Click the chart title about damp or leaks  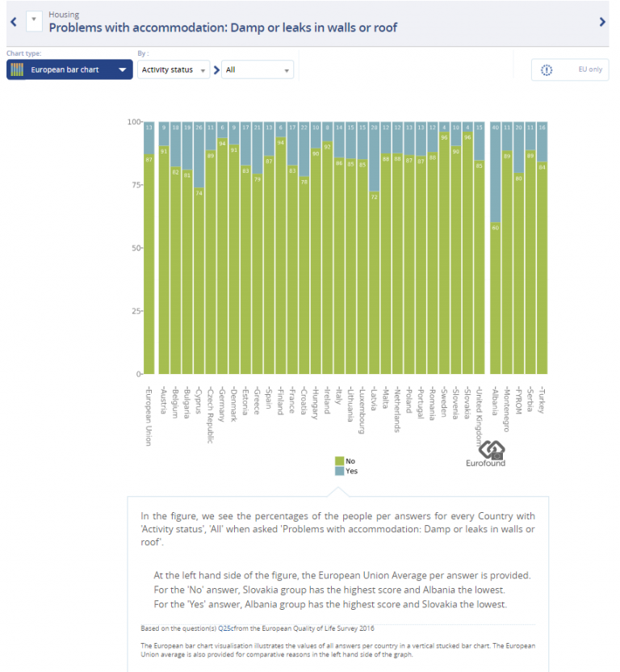coord(223,28)
